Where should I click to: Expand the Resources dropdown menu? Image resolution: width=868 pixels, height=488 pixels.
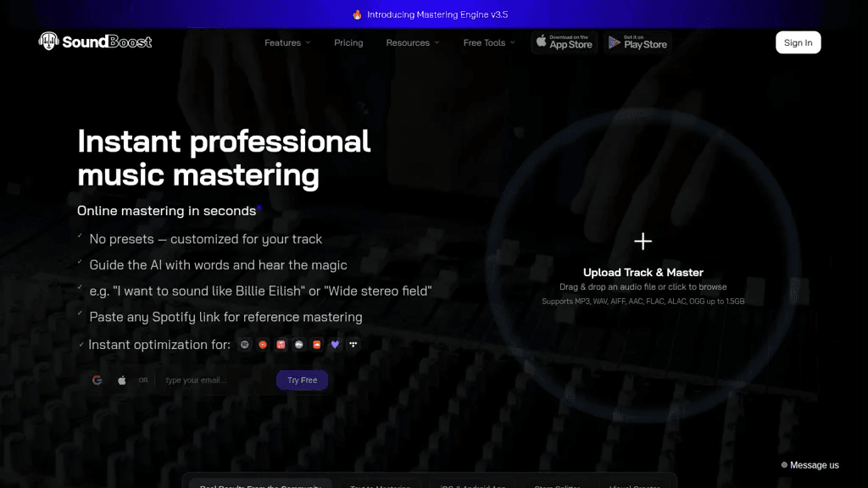click(x=413, y=42)
